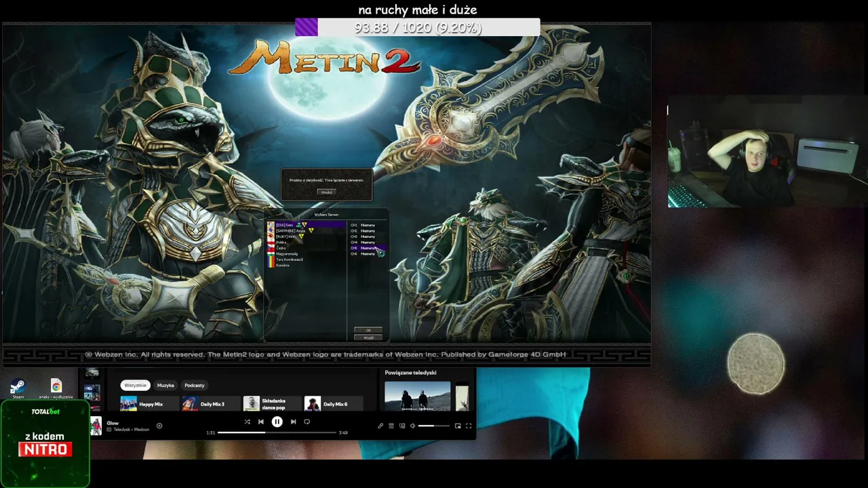Switch Spotify to full screen view
Image resolution: width=868 pixels, height=488 pixels.
click(469, 426)
